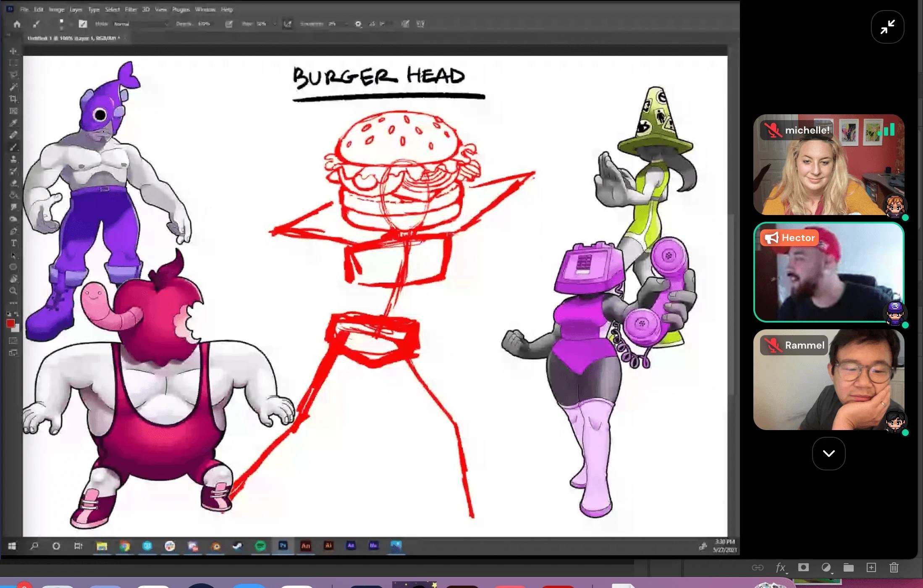The height and width of the screenshot is (588, 923).
Task: Select michelle! video thumbnail
Action: [829, 165]
